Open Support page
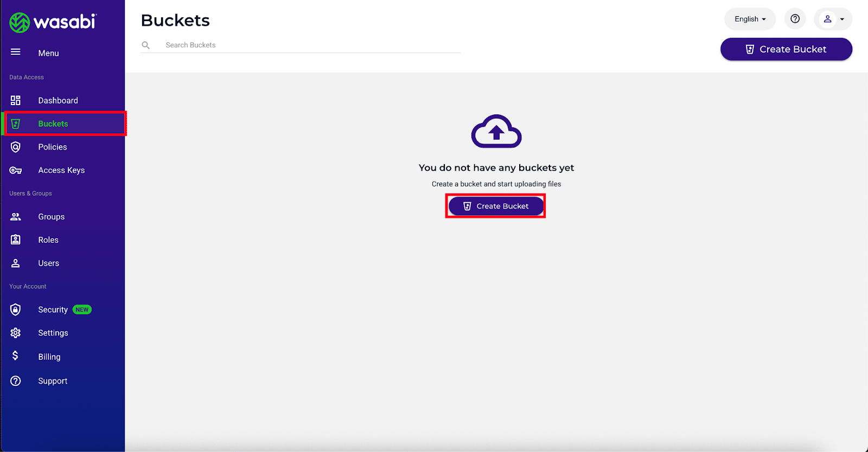Image resolution: width=868 pixels, height=452 pixels. 53,381
